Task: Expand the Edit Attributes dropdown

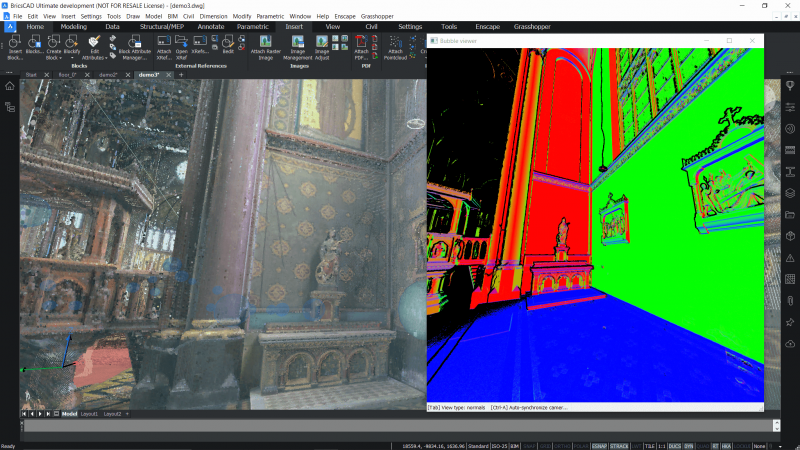Action: 106,58
